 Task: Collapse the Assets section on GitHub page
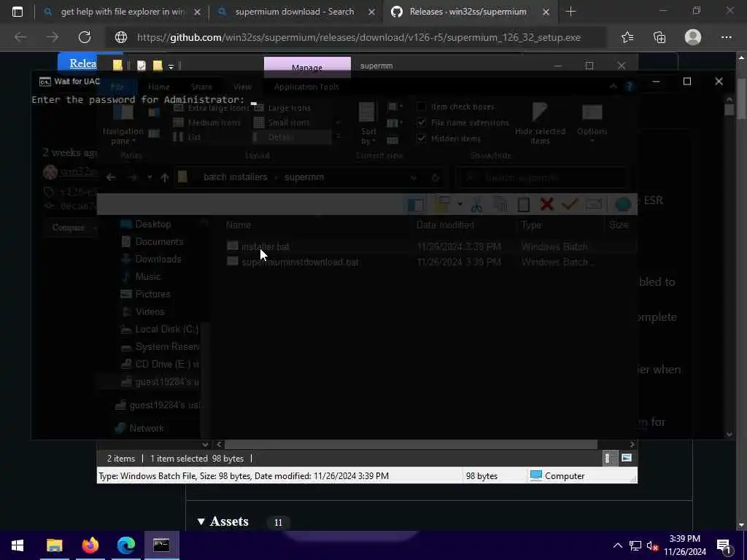(x=201, y=522)
